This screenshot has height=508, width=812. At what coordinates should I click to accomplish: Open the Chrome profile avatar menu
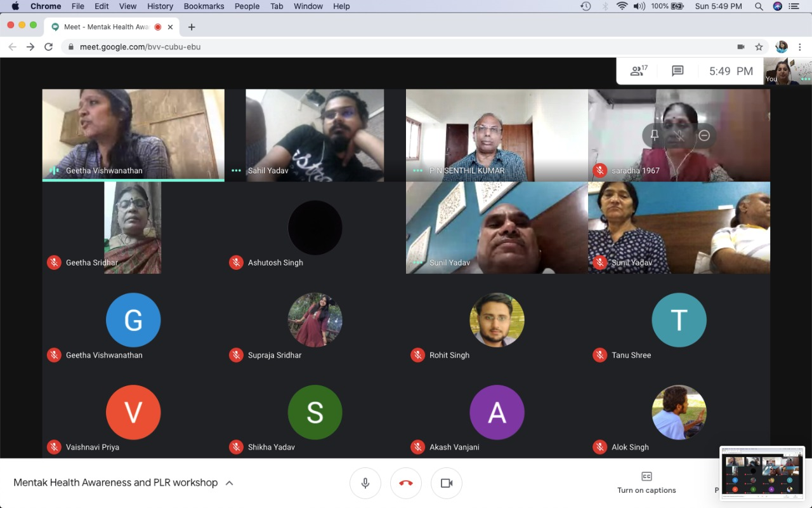782,47
